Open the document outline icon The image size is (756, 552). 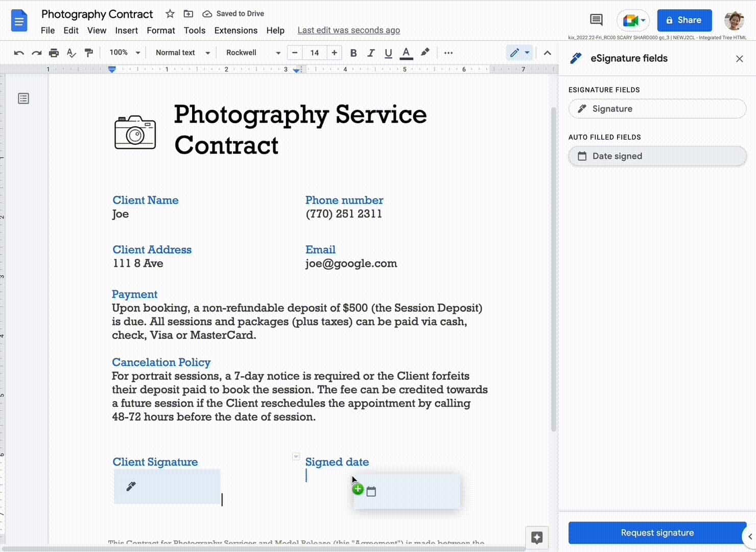tap(23, 99)
